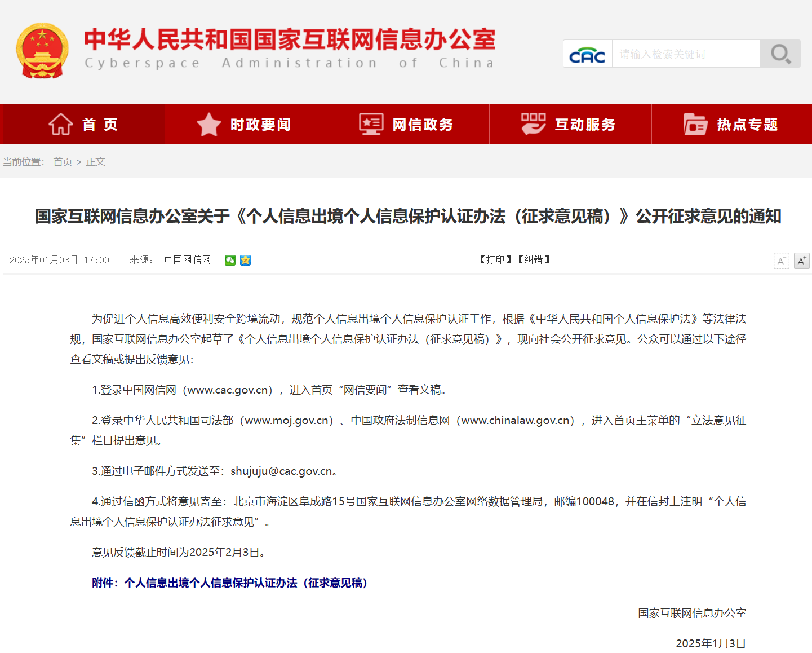
Task: Share article via WeChat icon
Action: (230, 260)
